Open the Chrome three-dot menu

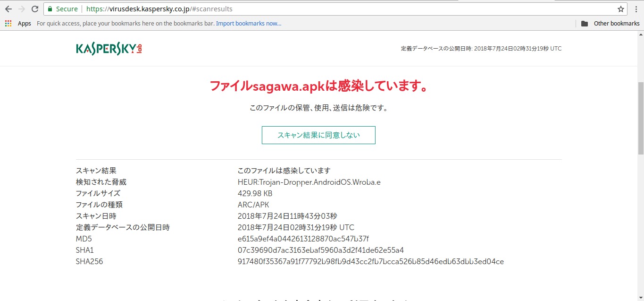pos(636,9)
